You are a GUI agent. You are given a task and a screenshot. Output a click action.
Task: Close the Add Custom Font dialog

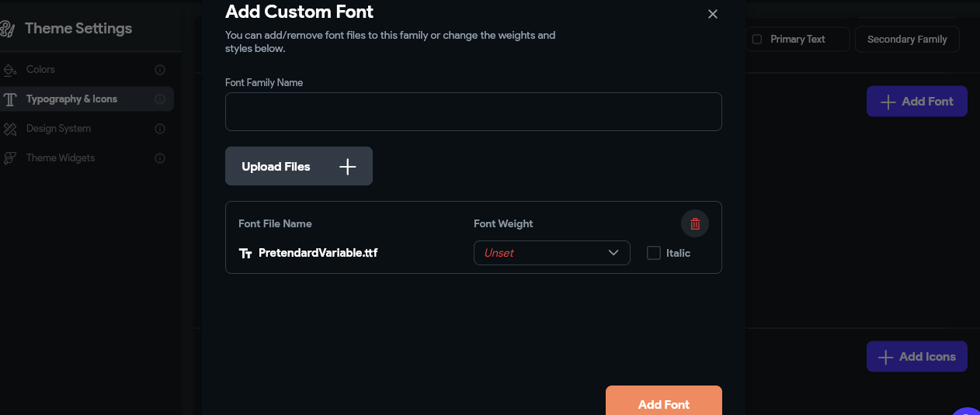click(x=713, y=14)
